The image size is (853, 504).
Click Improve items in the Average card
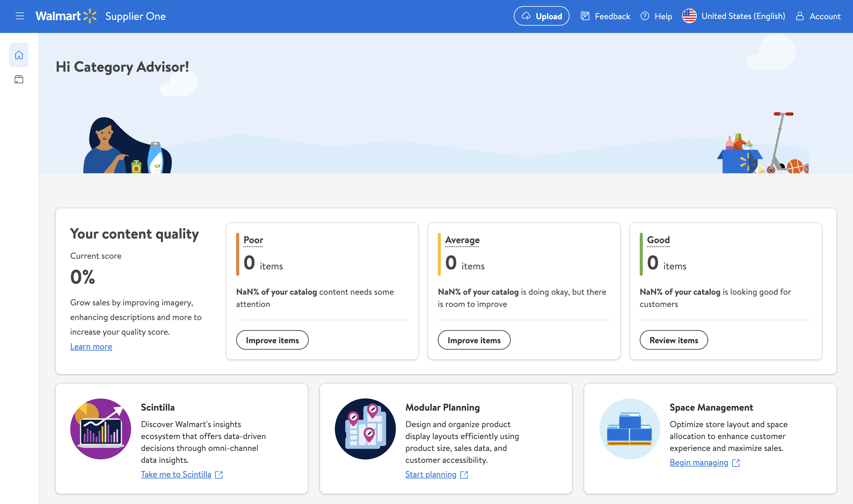click(474, 340)
